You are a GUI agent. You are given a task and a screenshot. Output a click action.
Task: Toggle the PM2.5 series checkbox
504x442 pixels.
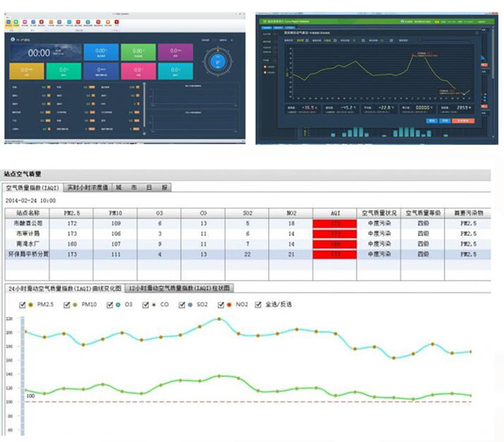(23, 304)
